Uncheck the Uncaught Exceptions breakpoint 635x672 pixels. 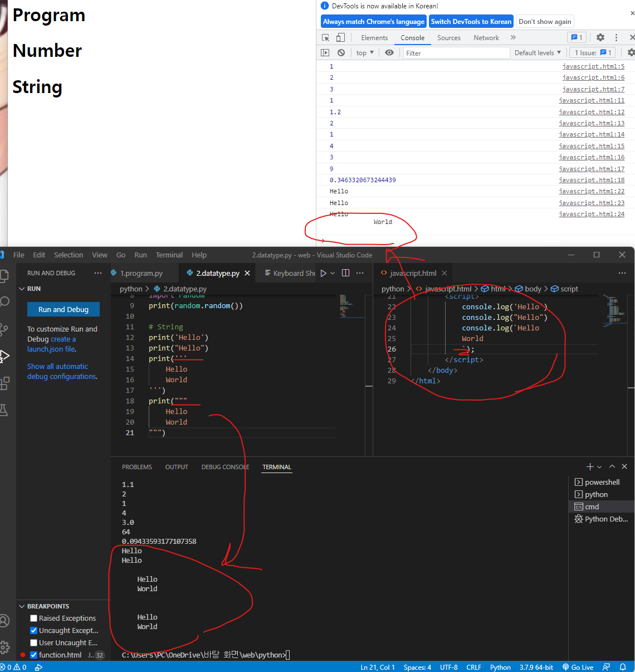coord(33,630)
